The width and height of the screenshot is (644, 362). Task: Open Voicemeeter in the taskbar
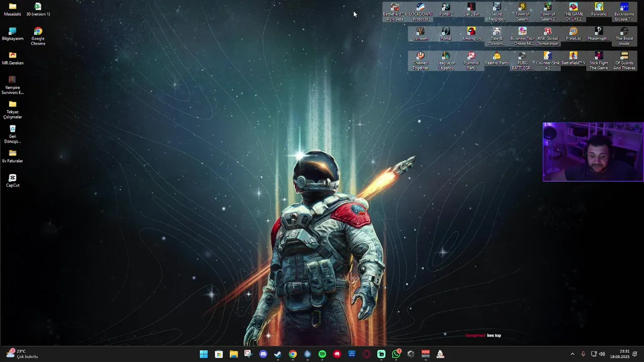pyautogui.click(x=426, y=354)
